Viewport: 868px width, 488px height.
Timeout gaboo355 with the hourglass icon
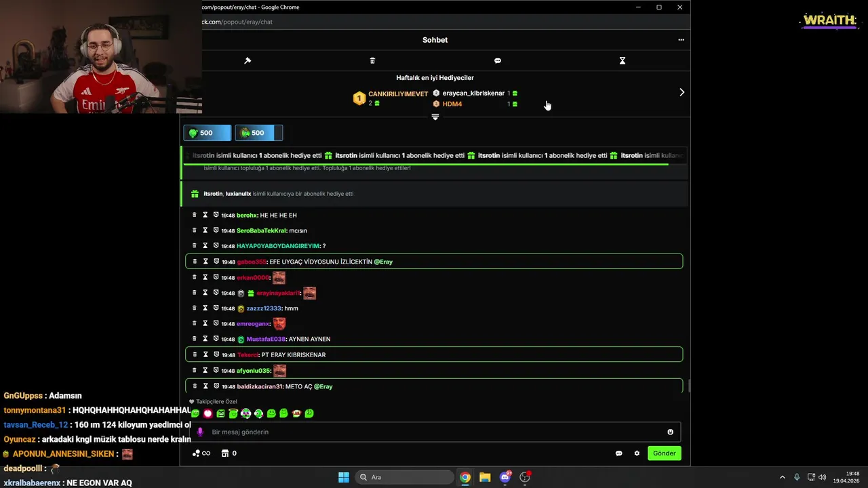pyautogui.click(x=205, y=261)
